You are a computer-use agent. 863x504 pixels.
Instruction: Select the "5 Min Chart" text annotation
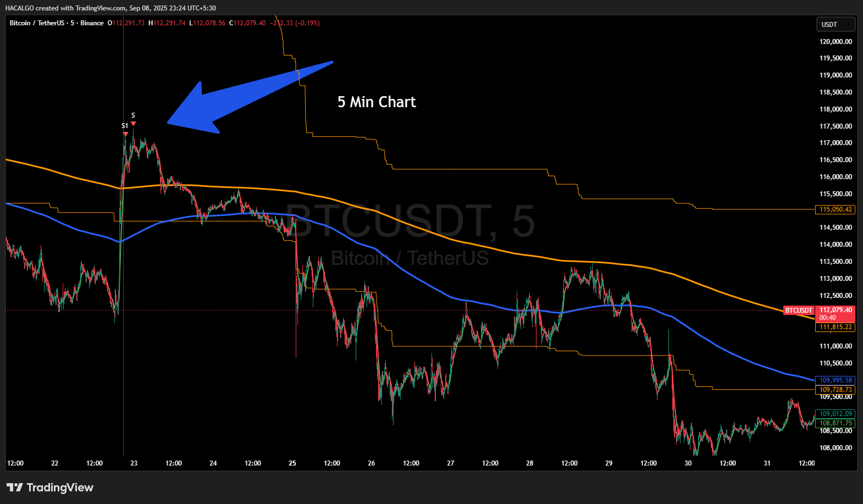click(377, 102)
